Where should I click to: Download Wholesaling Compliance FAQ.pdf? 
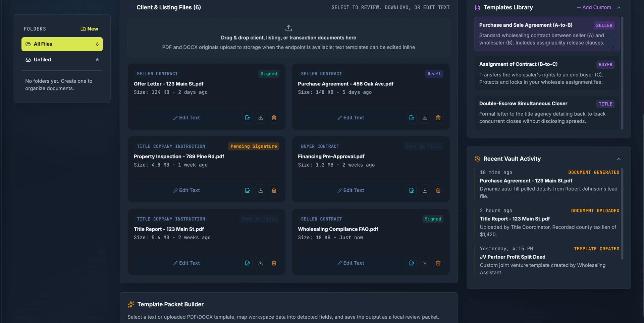point(425,263)
